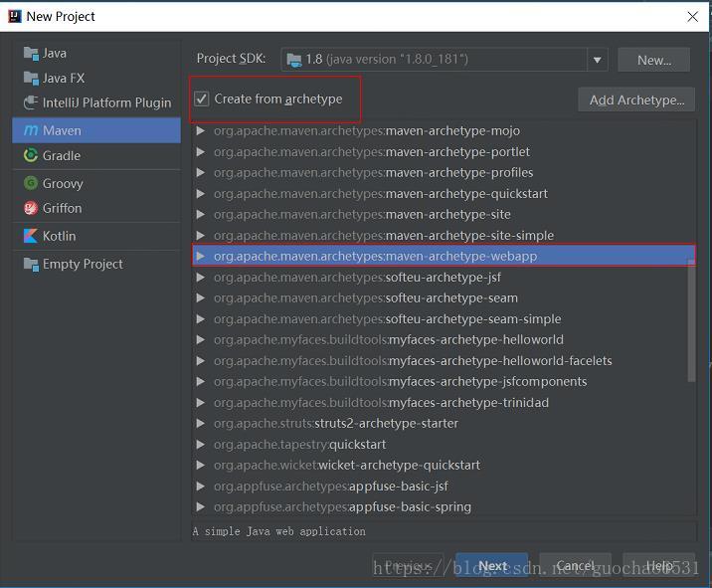Image resolution: width=712 pixels, height=588 pixels.
Task: Expand the maven-archetype-site-simple node
Action: 200,236
